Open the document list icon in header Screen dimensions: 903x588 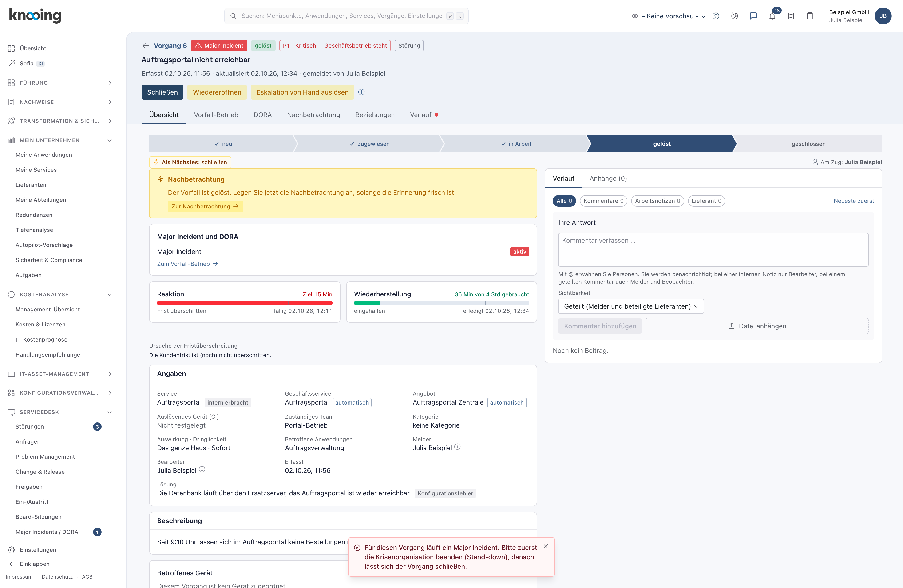(x=791, y=16)
